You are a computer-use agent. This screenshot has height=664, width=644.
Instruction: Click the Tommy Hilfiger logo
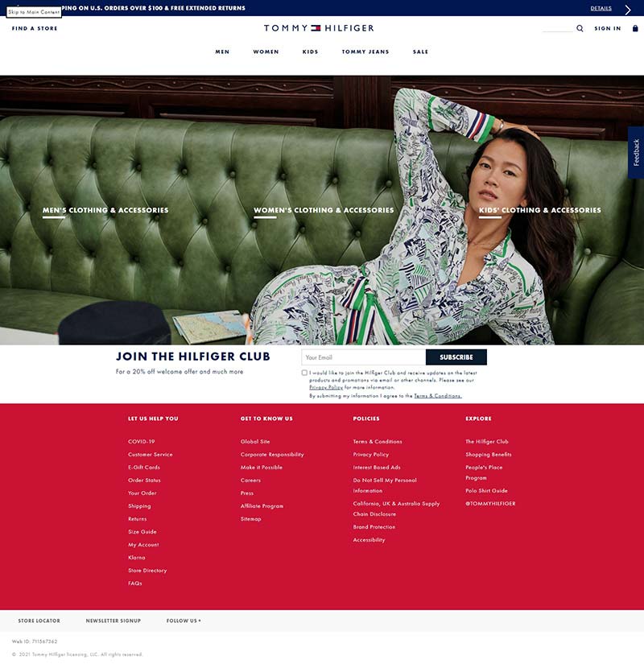pos(319,28)
